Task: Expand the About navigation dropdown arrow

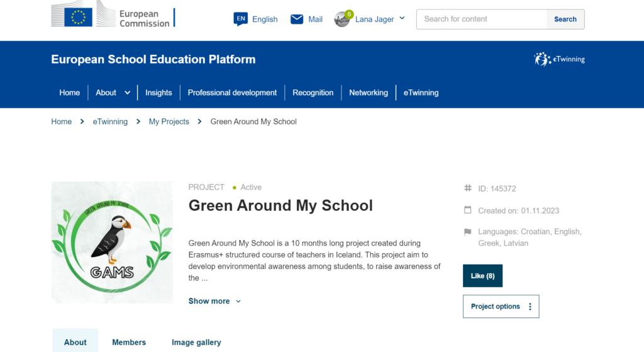Action: pyautogui.click(x=127, y=93)
